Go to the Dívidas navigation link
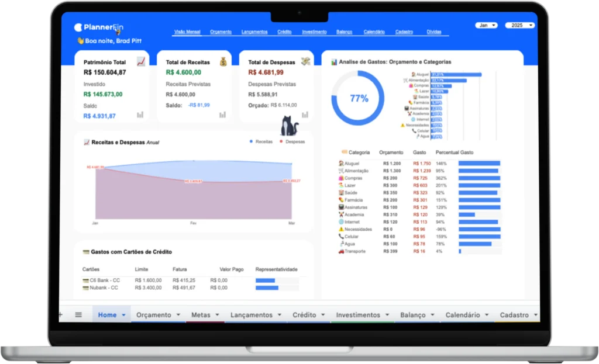This screenshot has width=599, height=364. pyautogui.click(x=434, y=32)
